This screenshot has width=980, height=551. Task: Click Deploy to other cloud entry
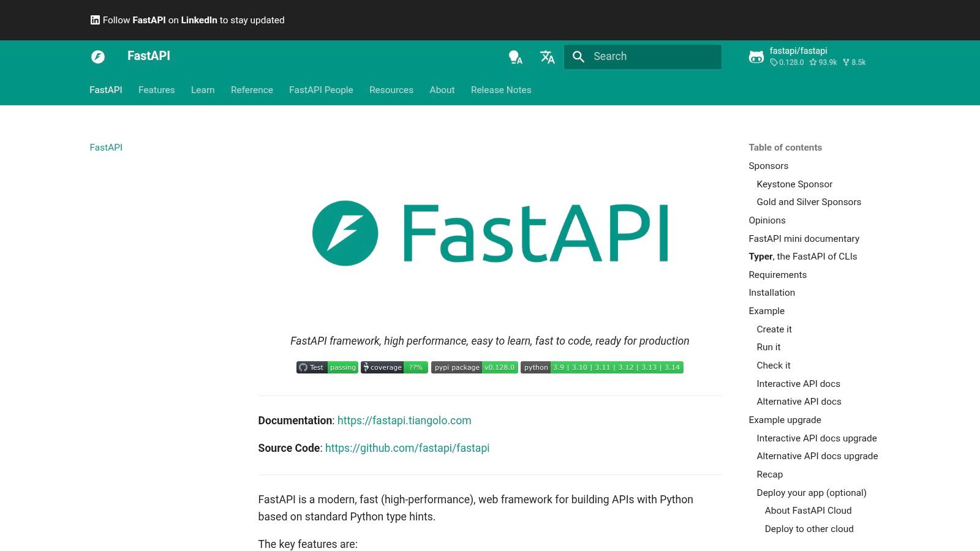809,529
